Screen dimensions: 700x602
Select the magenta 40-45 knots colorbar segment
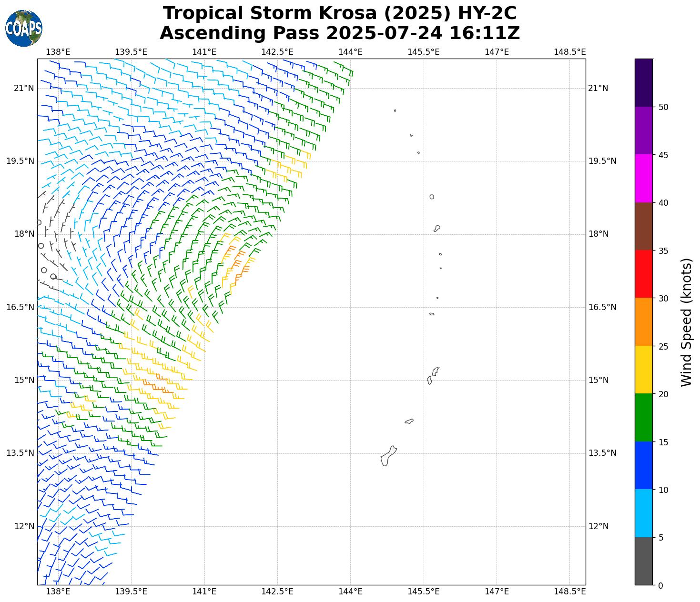click(643, 178)
